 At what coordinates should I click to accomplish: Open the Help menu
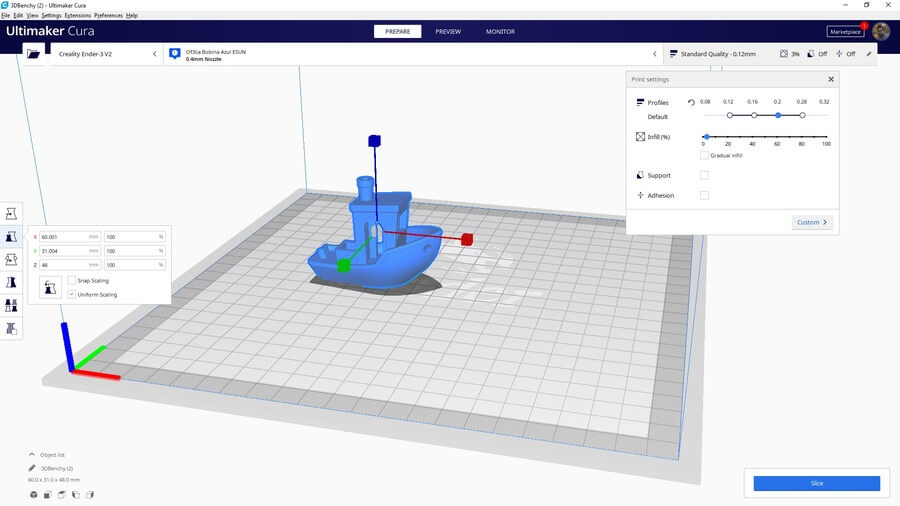tap(132, 15)
